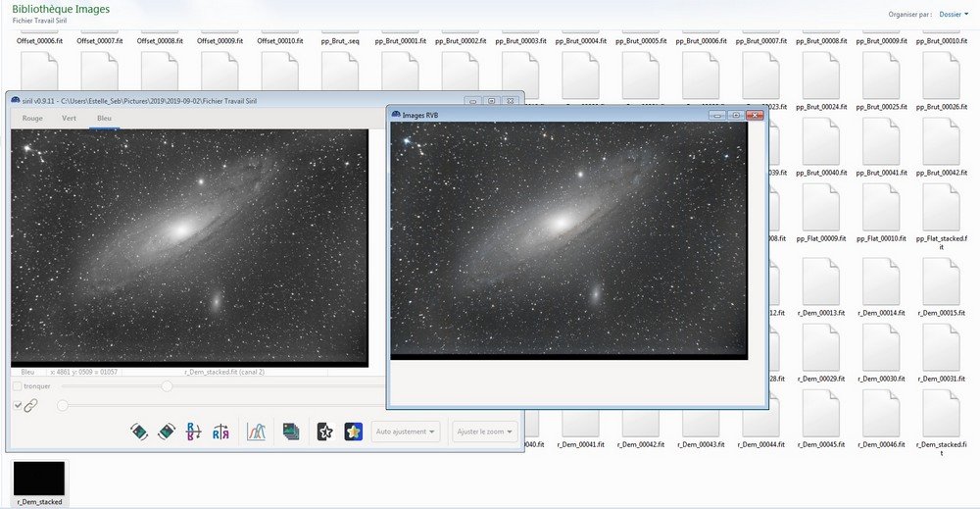
Task: Click file name pp_Brut_00010.fit
Action: pos(941,40)
